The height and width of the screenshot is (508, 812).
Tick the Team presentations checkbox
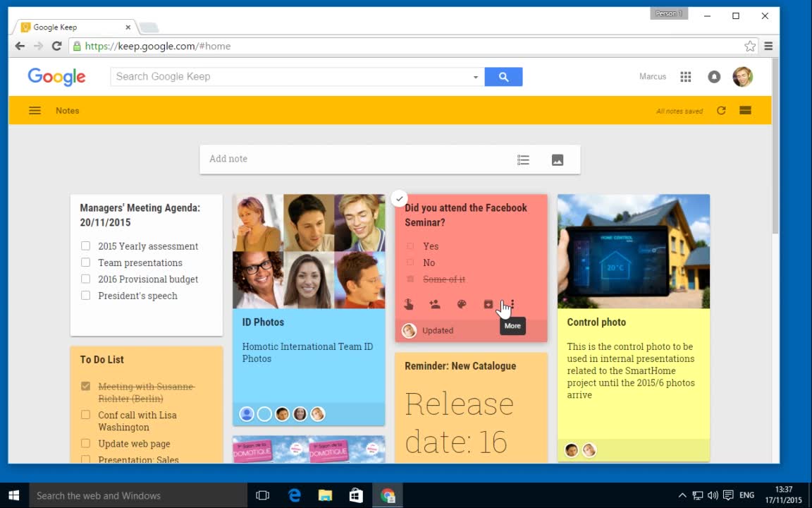(85, 262)
